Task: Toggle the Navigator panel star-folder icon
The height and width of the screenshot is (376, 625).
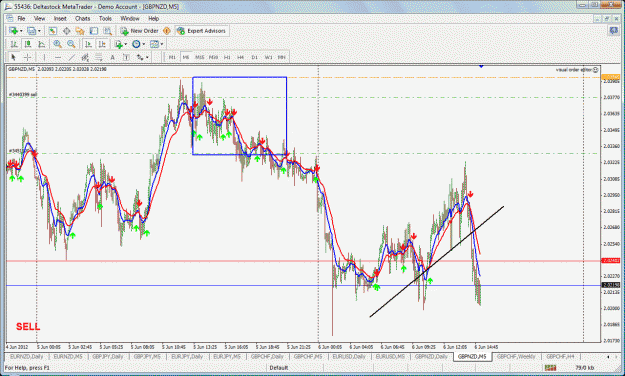Action: [x=80, y=31]
